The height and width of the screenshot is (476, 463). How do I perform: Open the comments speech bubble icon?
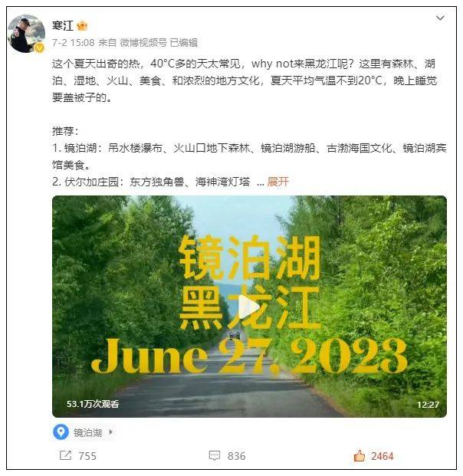click(215, 455)
